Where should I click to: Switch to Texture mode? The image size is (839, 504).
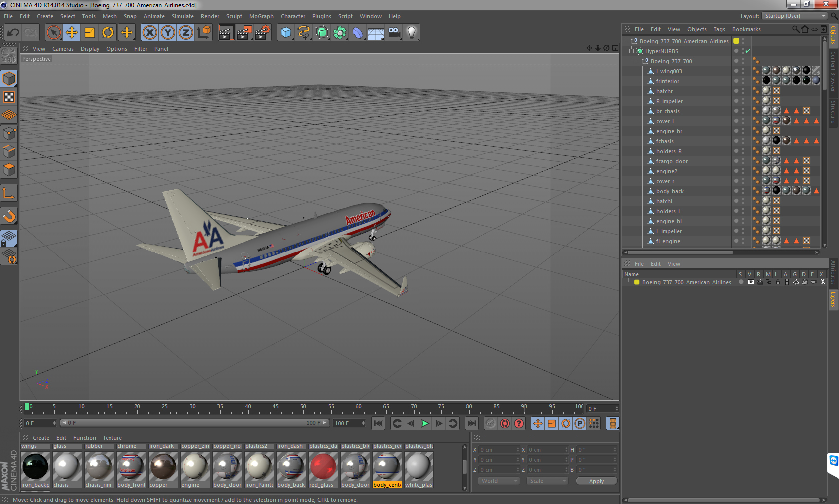click(9, 97)
